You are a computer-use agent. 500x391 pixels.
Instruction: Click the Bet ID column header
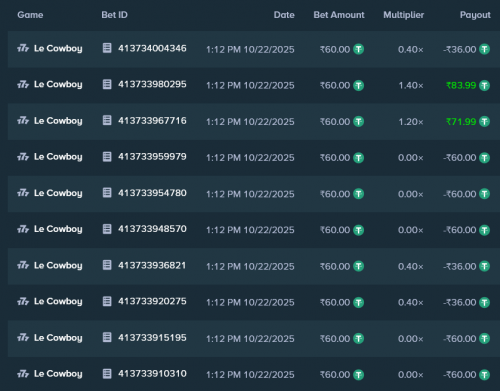click(x=114, y=15)
